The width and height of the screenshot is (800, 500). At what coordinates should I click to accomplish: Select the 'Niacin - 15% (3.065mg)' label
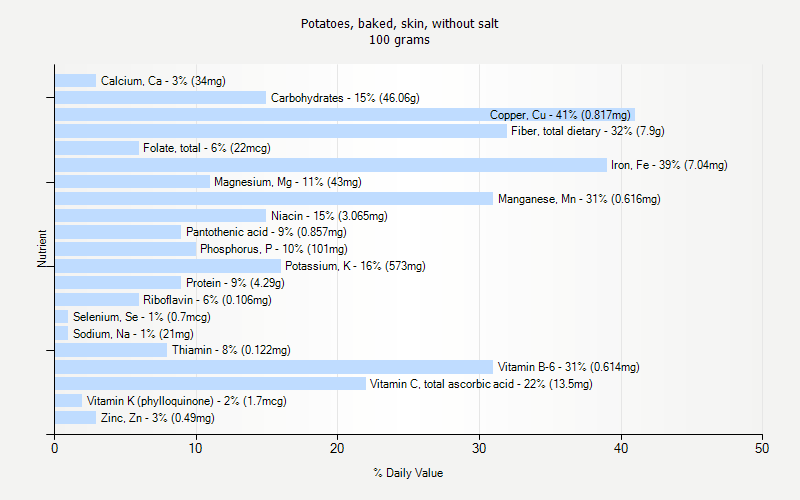(x=329, y=215)
